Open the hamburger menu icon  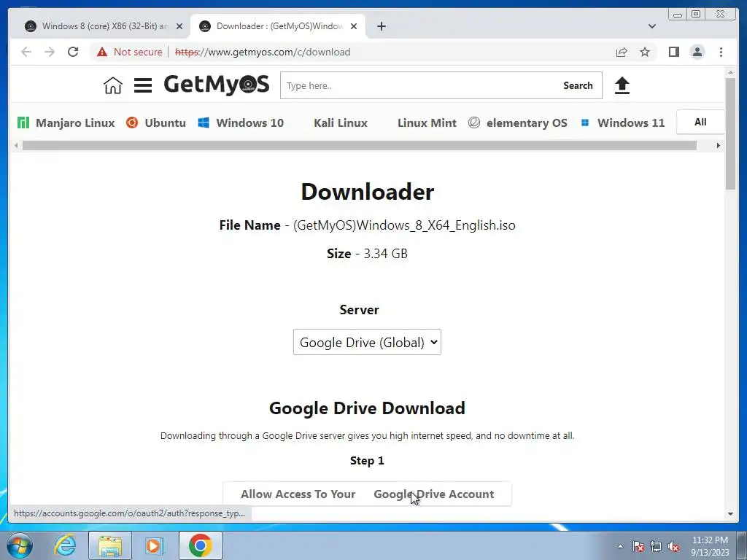click(x=143, y=86)
